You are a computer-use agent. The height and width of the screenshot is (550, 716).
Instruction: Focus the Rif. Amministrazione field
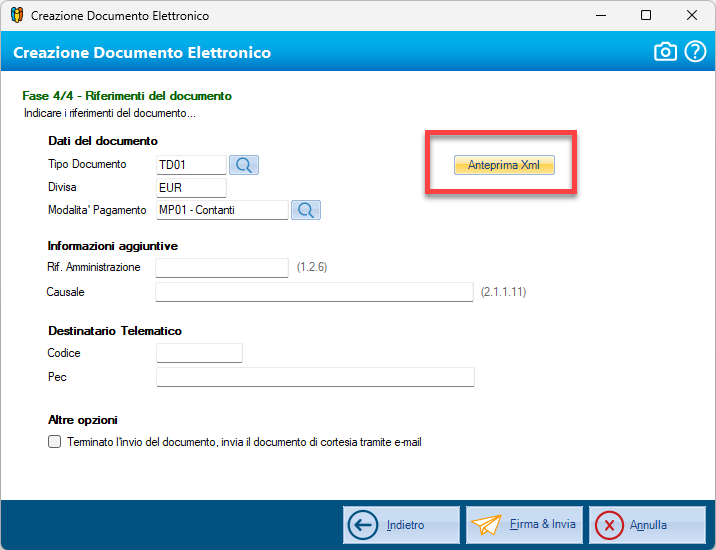pyautogui.click(x=222, y=268)
